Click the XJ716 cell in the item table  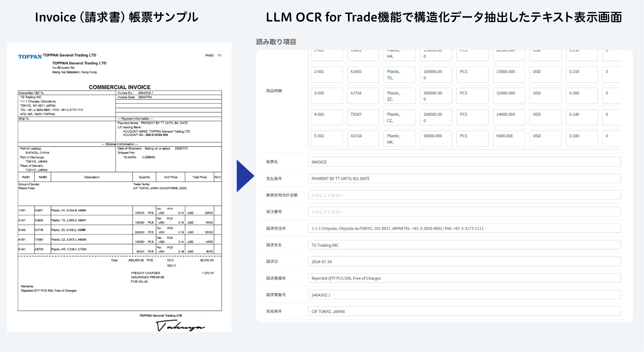coord(363,95)
